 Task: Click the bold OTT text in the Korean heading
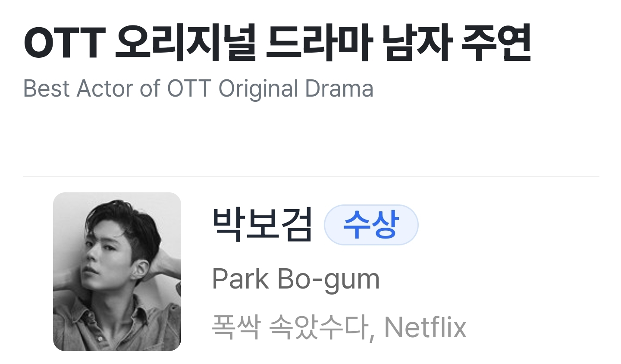[65, 43]
